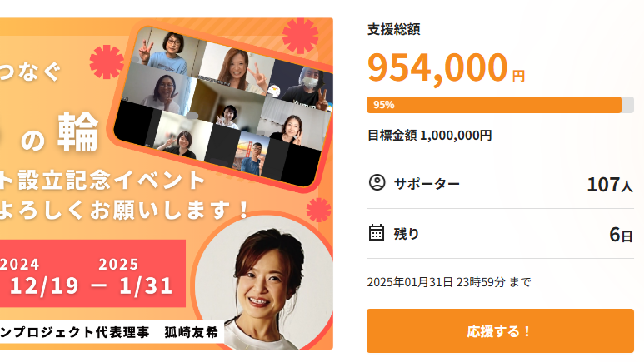Screen dimensions: 644x362
Task: Click the red 12/19 – 1/31 date banner
Action: [92, 274]
